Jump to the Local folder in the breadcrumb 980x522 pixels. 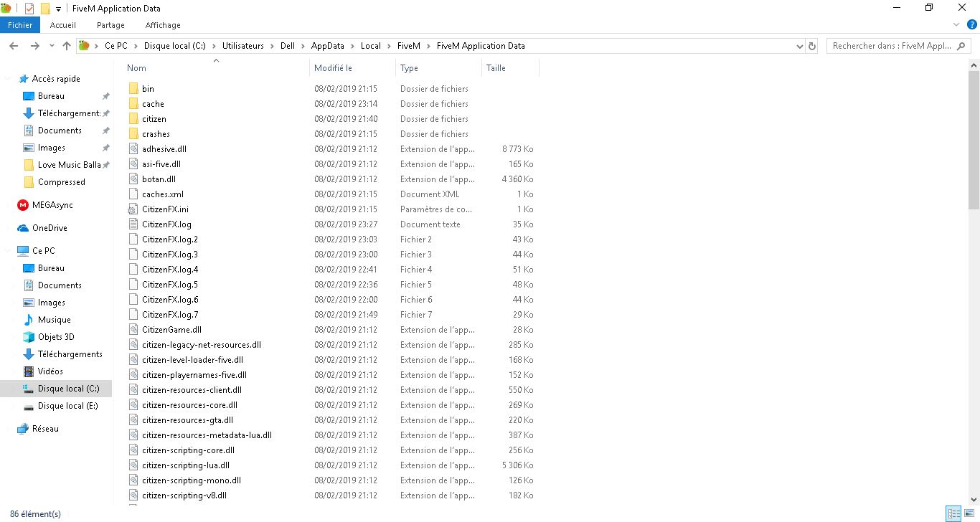point(371,46)
